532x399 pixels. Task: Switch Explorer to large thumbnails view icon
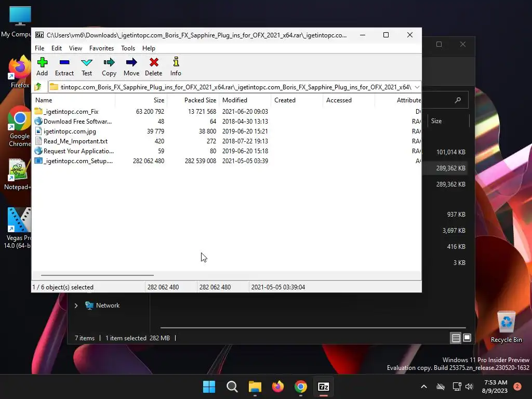click(x=467, y=338)
